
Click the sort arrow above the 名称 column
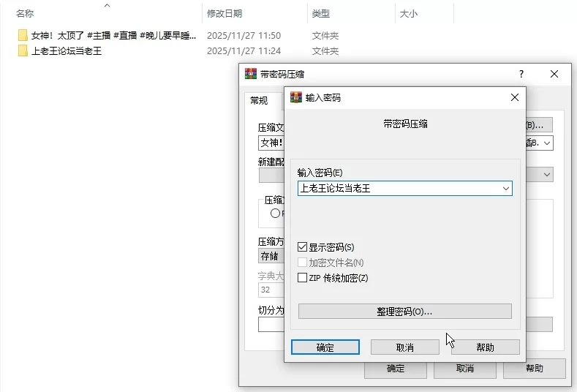pos(107,6)
